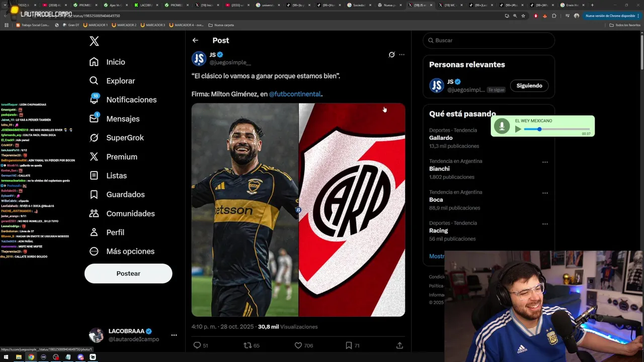Open the Chrome extensions puzzle icon
Screen dimensions: 644x362
tap(554, 16)
